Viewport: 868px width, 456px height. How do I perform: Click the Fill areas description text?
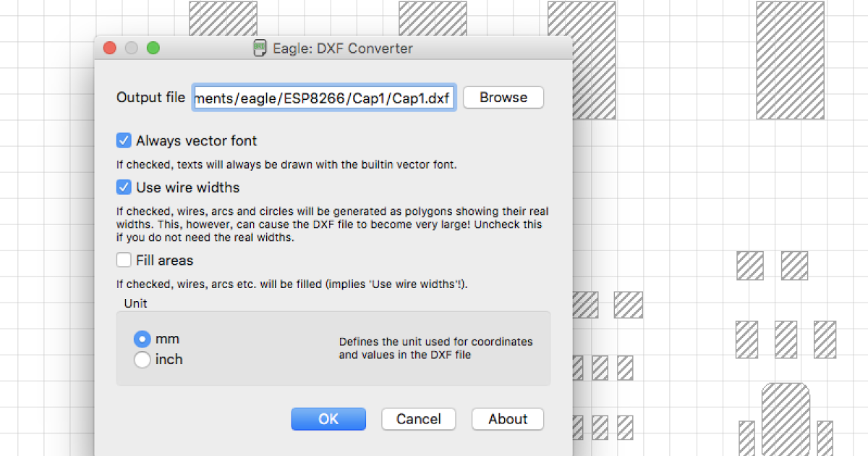(292, 284)
